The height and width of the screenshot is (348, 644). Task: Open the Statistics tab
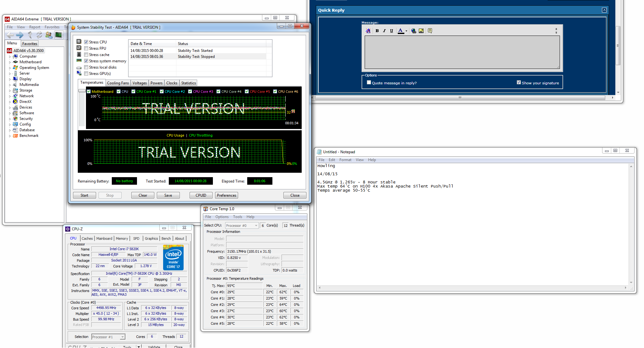189,83
